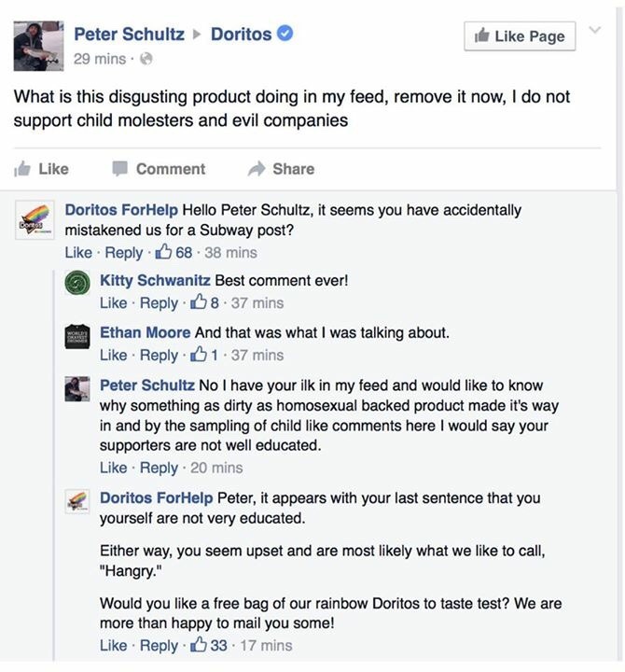This screenshot has width=625, height=672.
Task: View the 8 likes on Kitty's comment
Action: [x=204, y=302]
